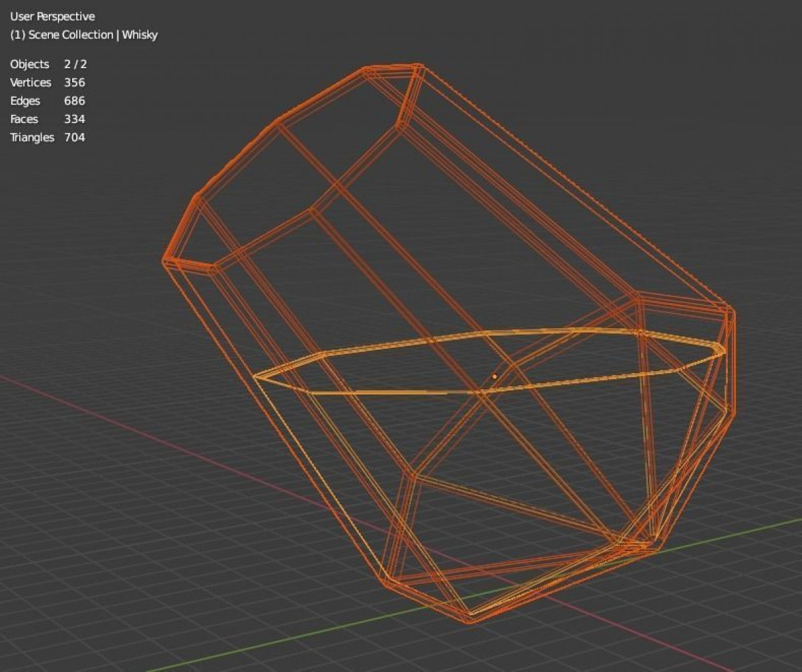Click the word Whisky in the overlay
Viewport: 802px width, 672px height.
[140, 35]
